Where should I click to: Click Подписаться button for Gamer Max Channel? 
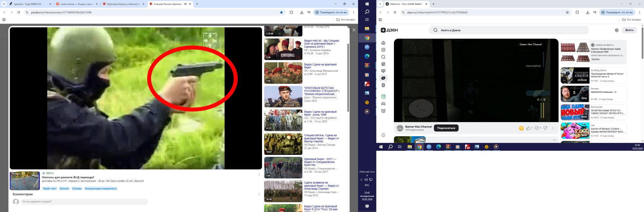click(x=446, y=128)
